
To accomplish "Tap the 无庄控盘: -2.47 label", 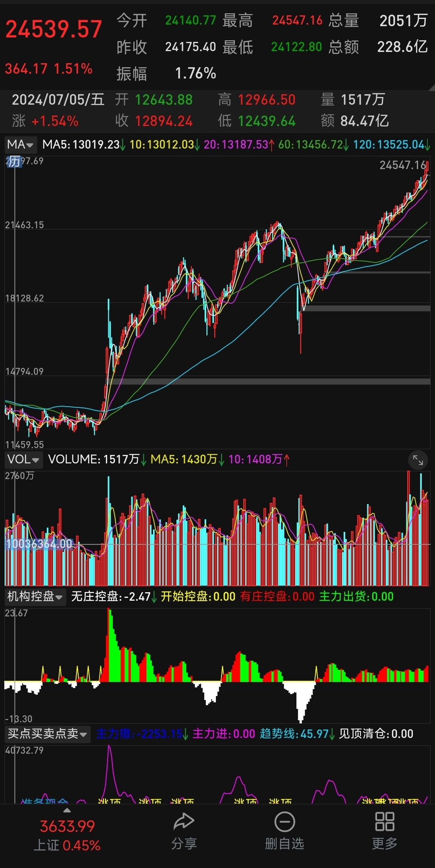I will [x=114, y=597].
